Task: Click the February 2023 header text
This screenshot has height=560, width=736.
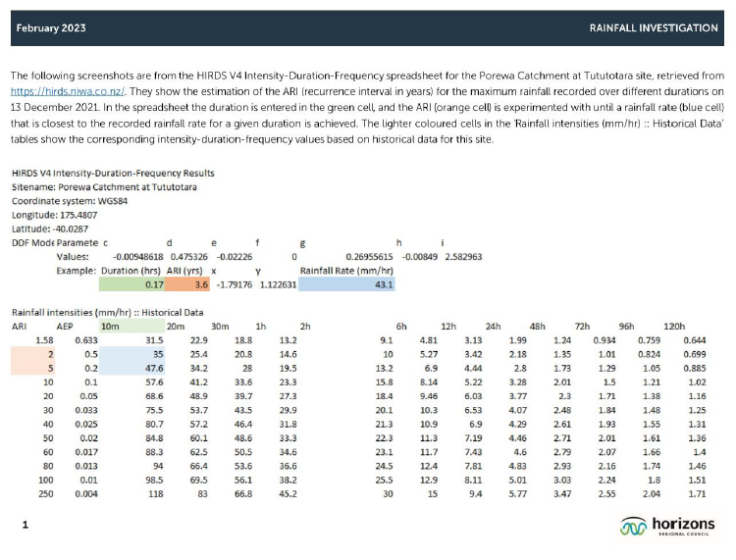Action: pos(50,28)
